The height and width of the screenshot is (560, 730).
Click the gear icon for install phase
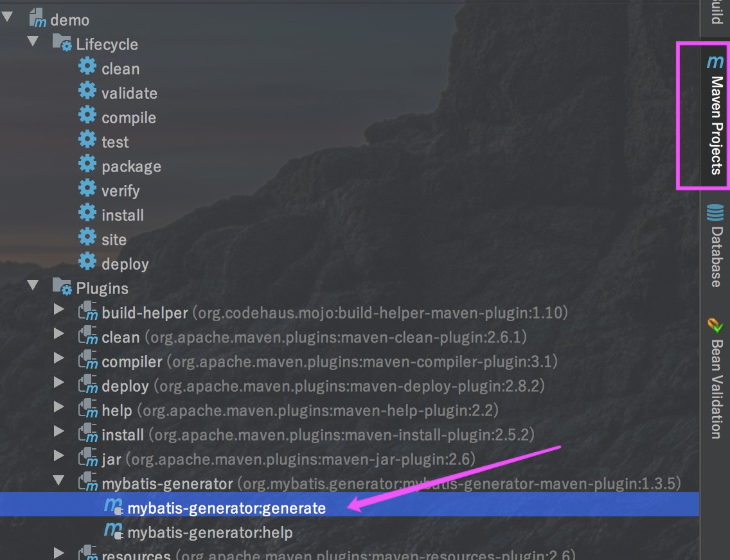pos(87,213)
